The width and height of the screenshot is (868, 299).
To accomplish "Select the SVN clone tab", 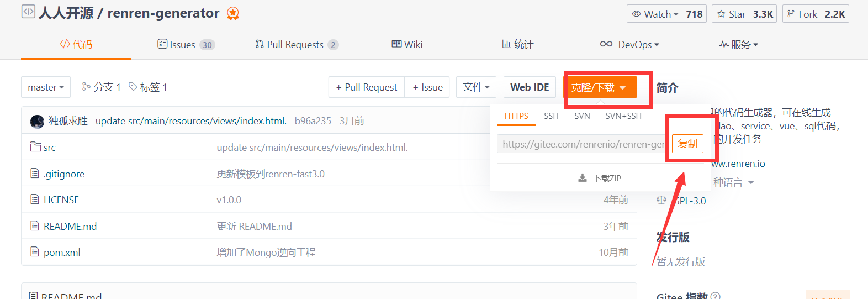I will 582,116.
